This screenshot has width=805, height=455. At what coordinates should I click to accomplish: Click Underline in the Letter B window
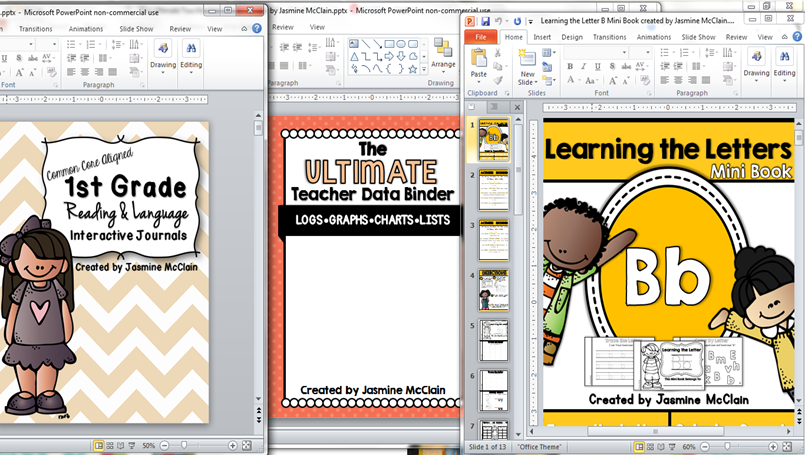598,66
